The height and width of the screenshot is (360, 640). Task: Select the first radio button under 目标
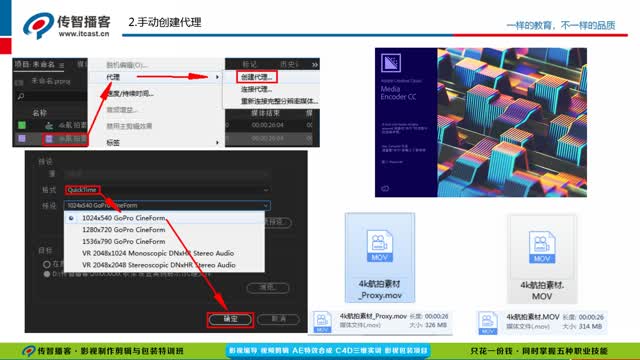pyautogui.click(x=47, y=264)
